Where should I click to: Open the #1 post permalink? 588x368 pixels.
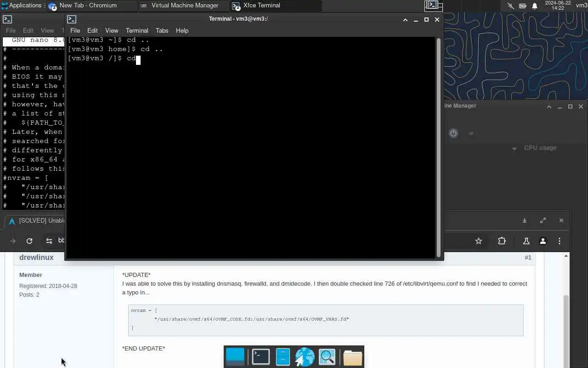(x=528, y=258)
